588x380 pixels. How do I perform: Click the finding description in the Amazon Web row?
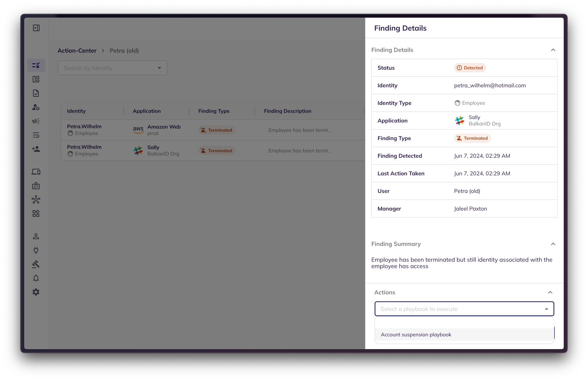point(300,130)
